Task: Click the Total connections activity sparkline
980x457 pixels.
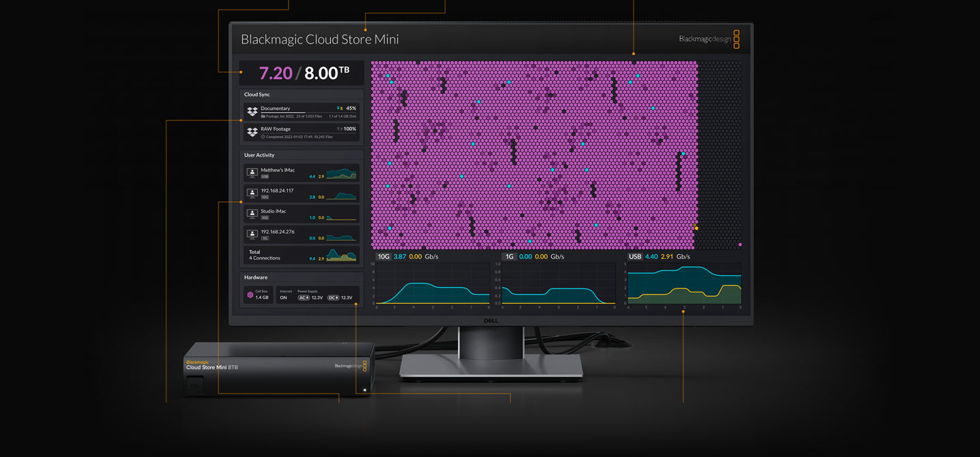Action: click(x=341, y=255)
